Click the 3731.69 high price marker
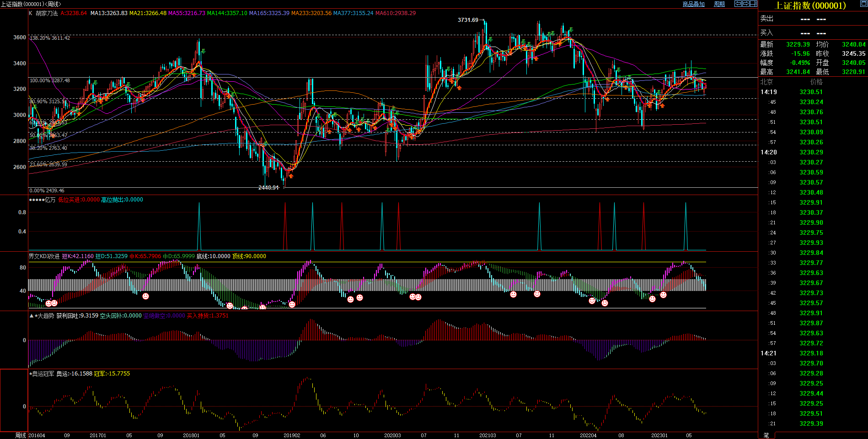This screenshot has height=439, width=868. [x=468, y=20]
